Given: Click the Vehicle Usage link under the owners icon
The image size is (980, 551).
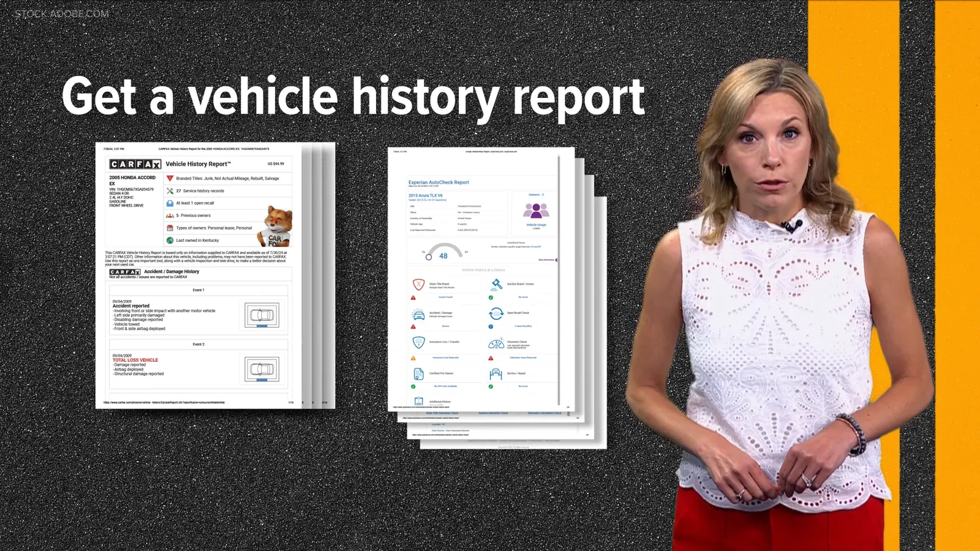Looking at the screenshot, I should click(x=536, y=225).
